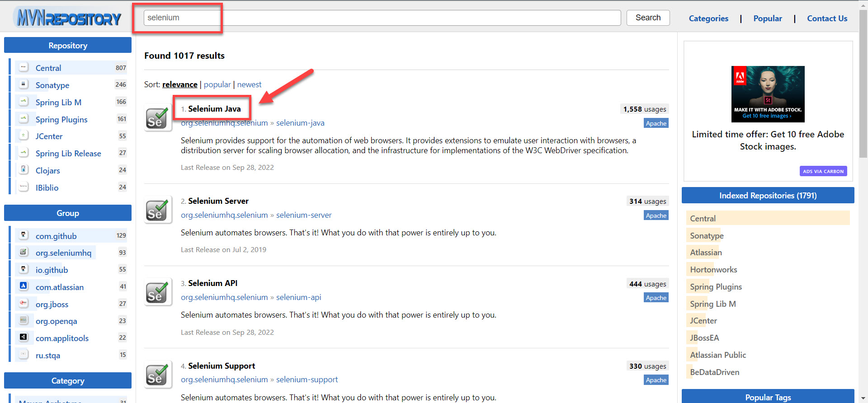Open the Selenium Server result title
This screenshot has height=403, width=868.
tap(218, 201)
